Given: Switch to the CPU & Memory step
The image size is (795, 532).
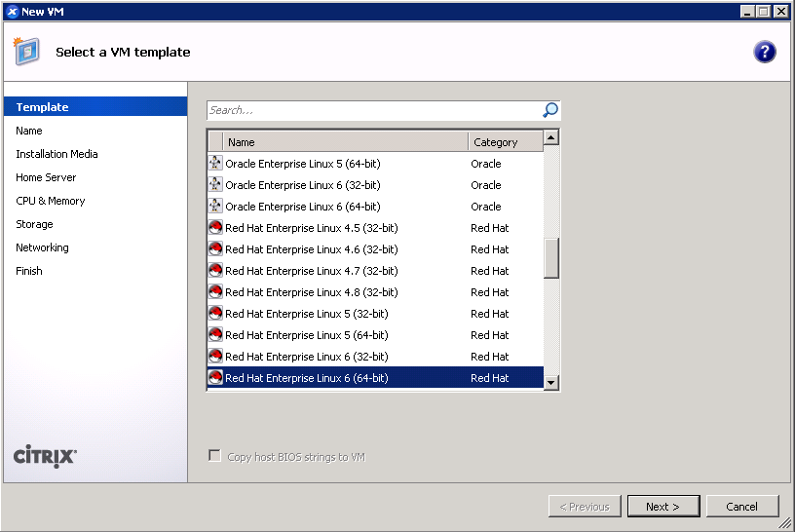Looking at the screenshot, I should click(x=51, y=201).
